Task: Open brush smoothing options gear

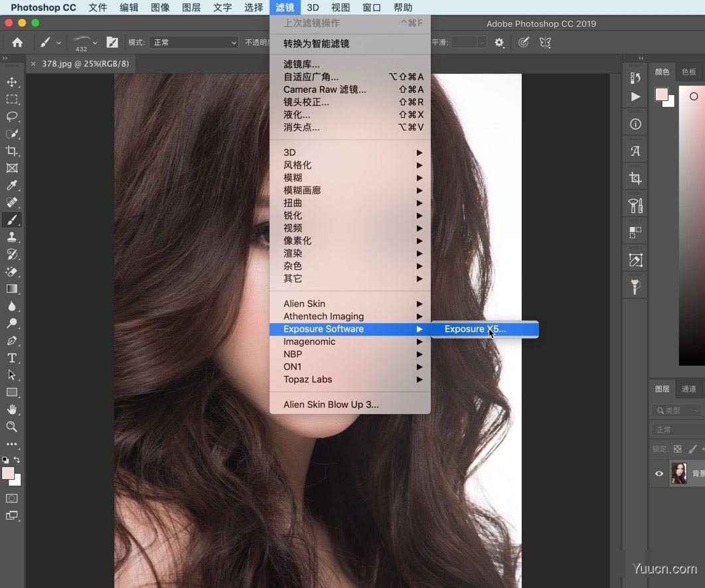Action: (x=499, y=42)
